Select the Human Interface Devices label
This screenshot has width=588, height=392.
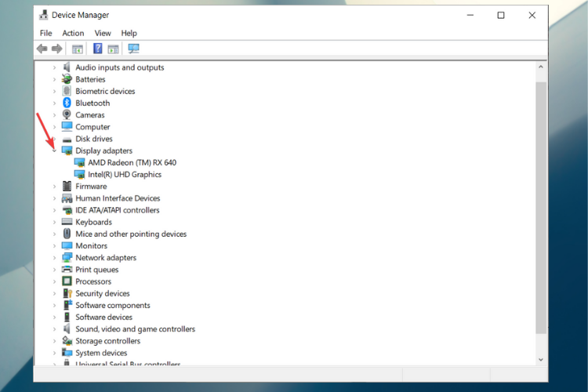[x=118, y=198]
